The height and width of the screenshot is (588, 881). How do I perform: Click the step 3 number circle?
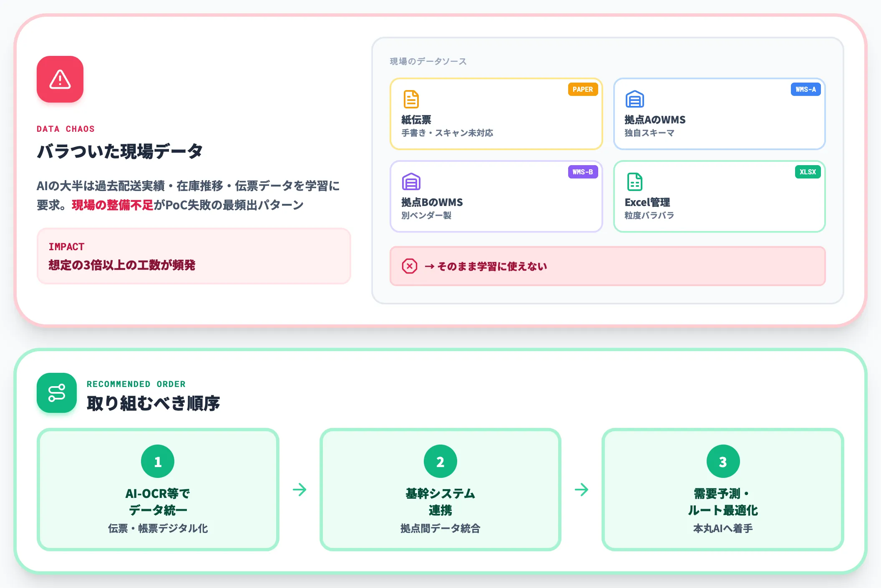pyautogui.click(x=723, y=461)
